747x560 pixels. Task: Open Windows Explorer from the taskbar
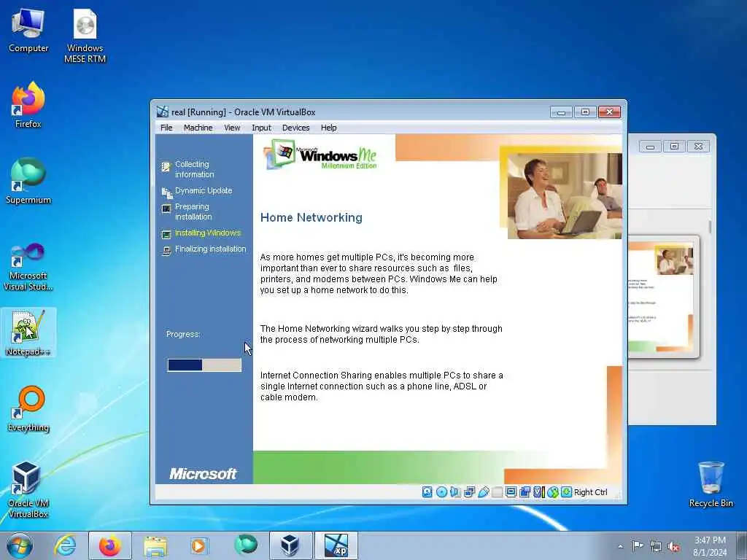(155, 545)
